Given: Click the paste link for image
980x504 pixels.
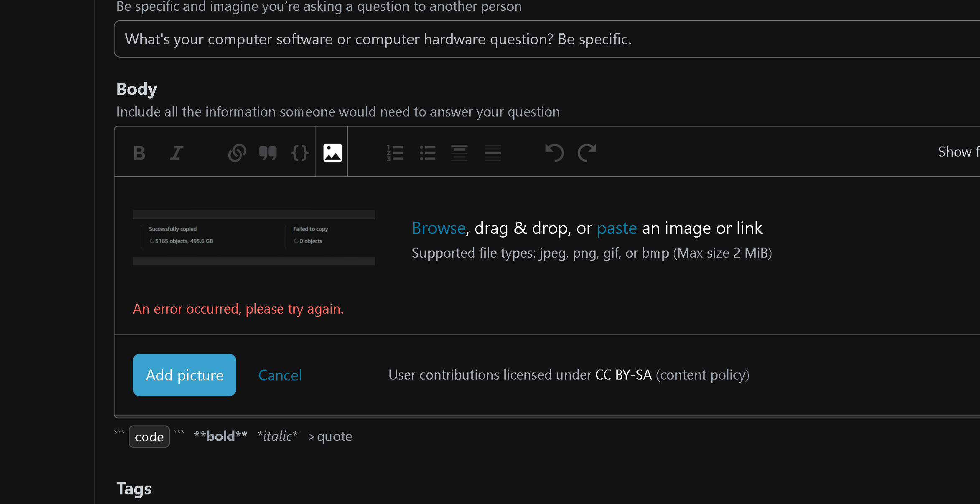Looking at the screenshot, I should [617, 228].
